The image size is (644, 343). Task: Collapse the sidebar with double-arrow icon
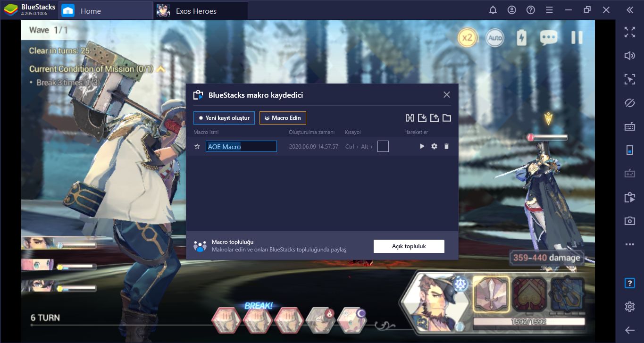tap(630, 10)
